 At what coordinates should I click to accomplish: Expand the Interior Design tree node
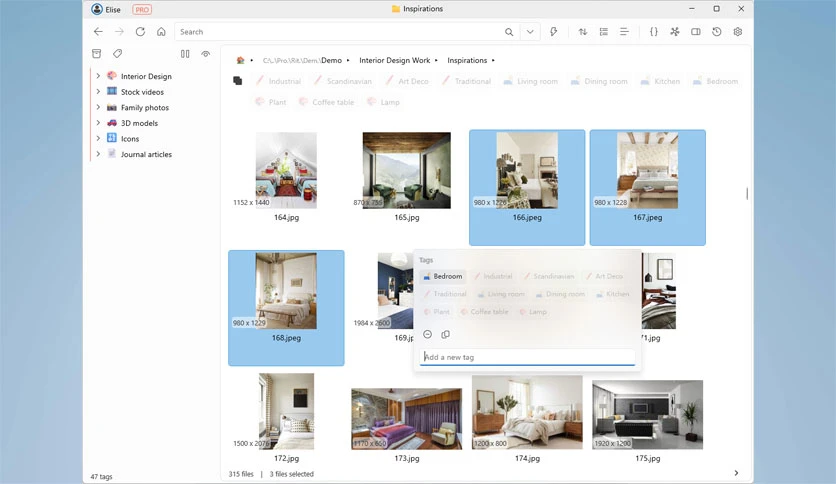click(x=98, y=76)
